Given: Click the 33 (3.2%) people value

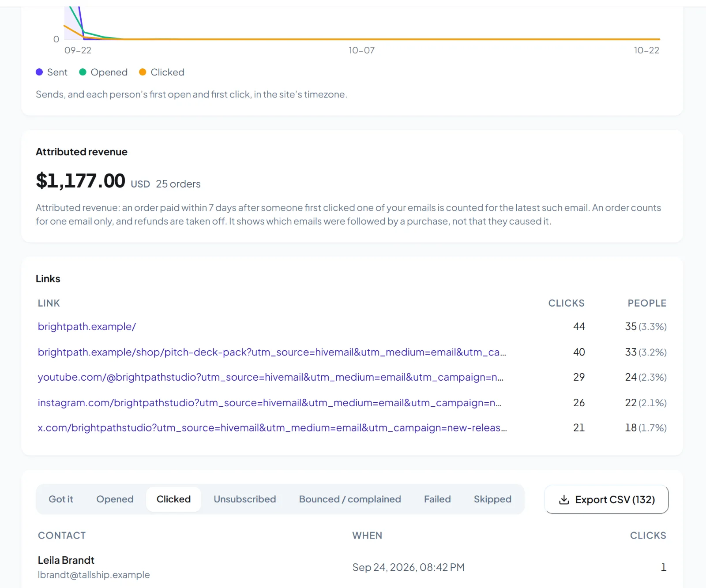Looking at the screenshot, I should click(x=646, y=352).
